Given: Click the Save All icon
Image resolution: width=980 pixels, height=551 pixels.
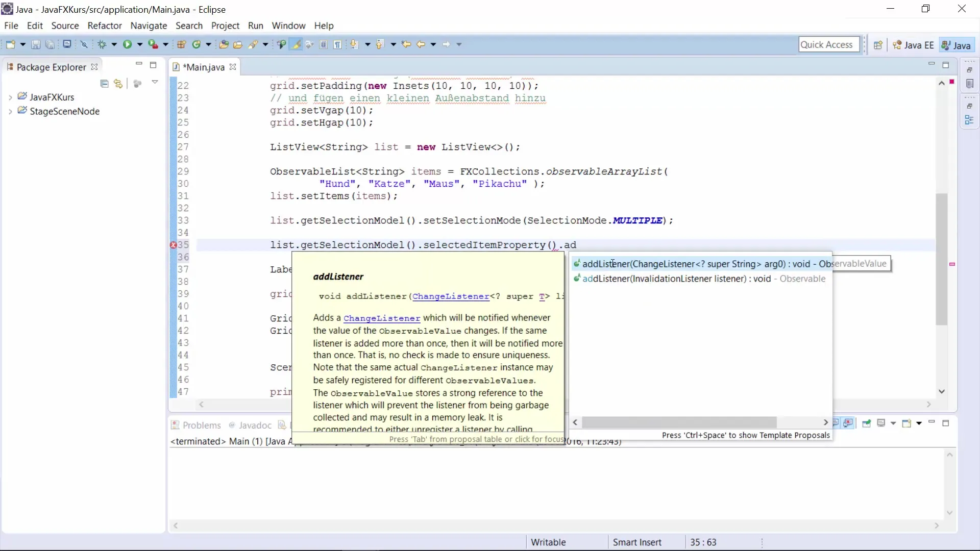Looking at the screenshot, I should [x=50, y=44].
